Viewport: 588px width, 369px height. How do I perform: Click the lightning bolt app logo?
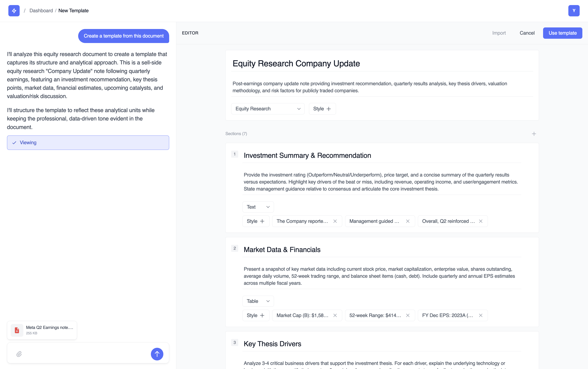14,11
